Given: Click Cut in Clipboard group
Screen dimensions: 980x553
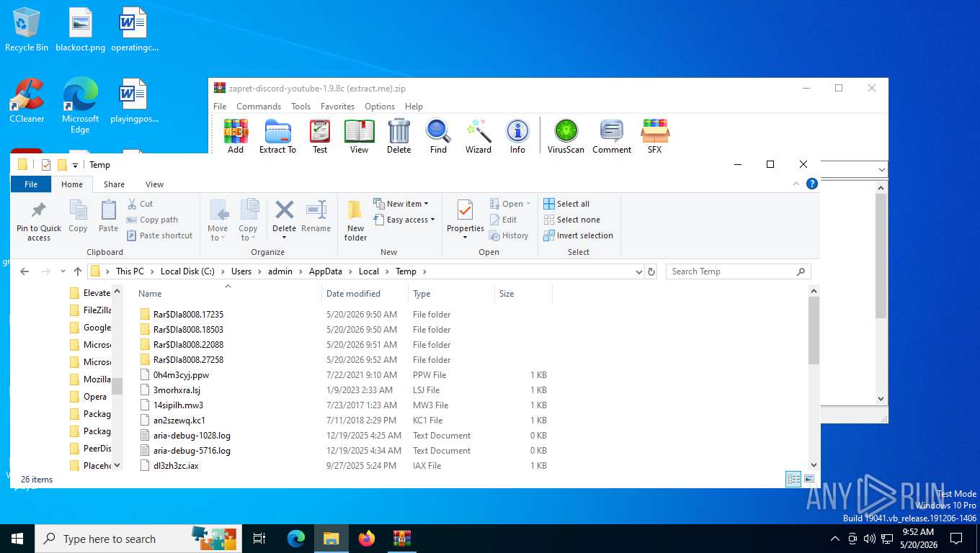Looking at the screenshot, I should pos(140,204).
